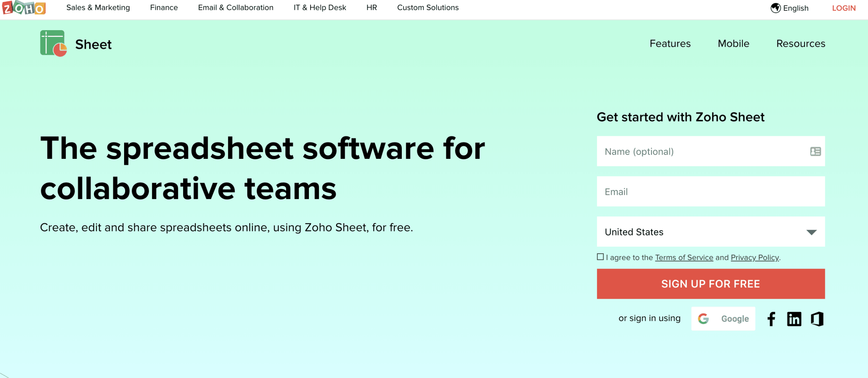This screenshot has width=868, height=378.
Task: Click 'Create, edit and share spreadsheets' subtitle
Action: (226, 227)
